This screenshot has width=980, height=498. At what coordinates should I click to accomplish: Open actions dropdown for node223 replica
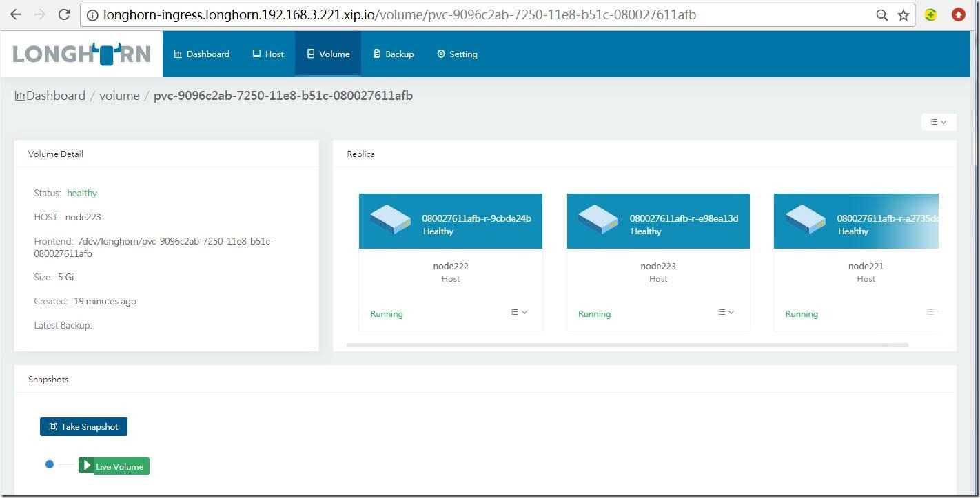tap(726, 312)
